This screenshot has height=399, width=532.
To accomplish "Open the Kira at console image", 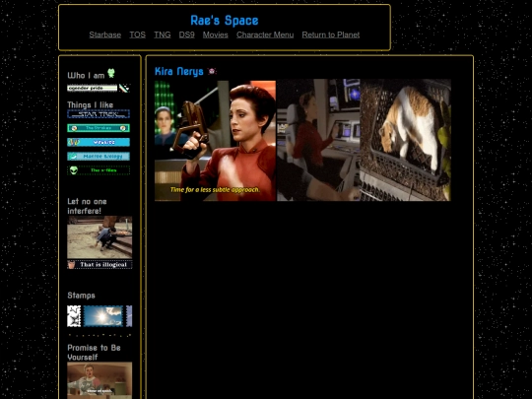I will pyautogui.click(x=318, y=140).
